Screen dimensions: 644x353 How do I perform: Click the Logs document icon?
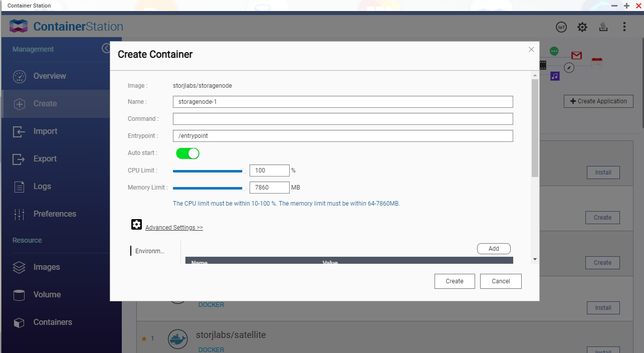(x=19, y=187)
